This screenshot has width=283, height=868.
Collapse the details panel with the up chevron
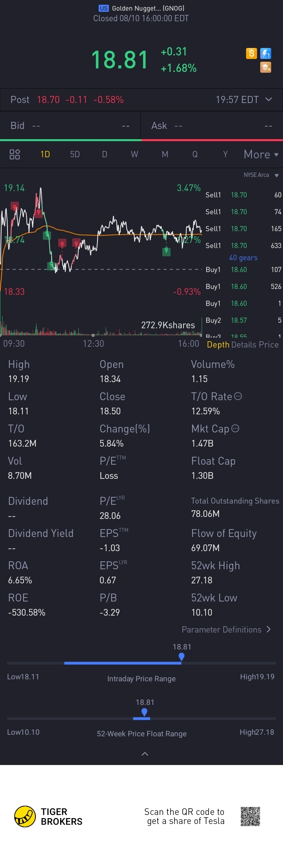[145, 754]
